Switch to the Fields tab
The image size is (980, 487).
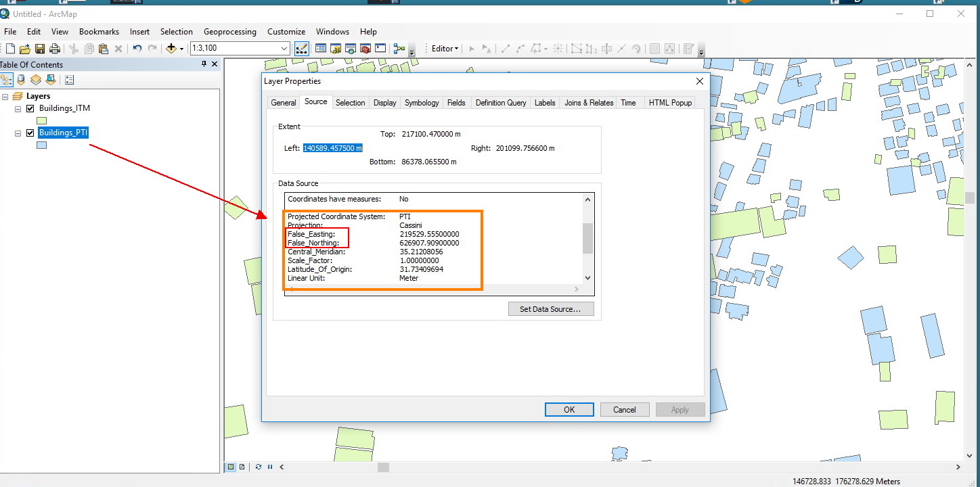(x=456, y=103)
